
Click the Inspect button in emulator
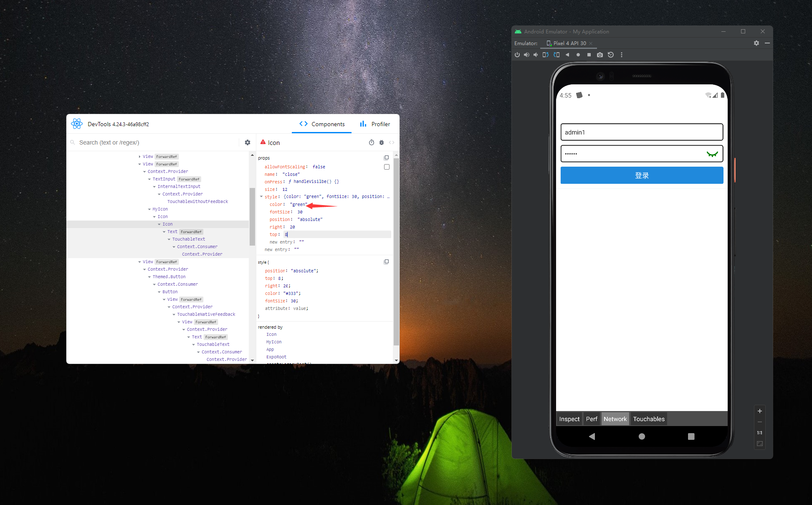[x=569, y=419]
